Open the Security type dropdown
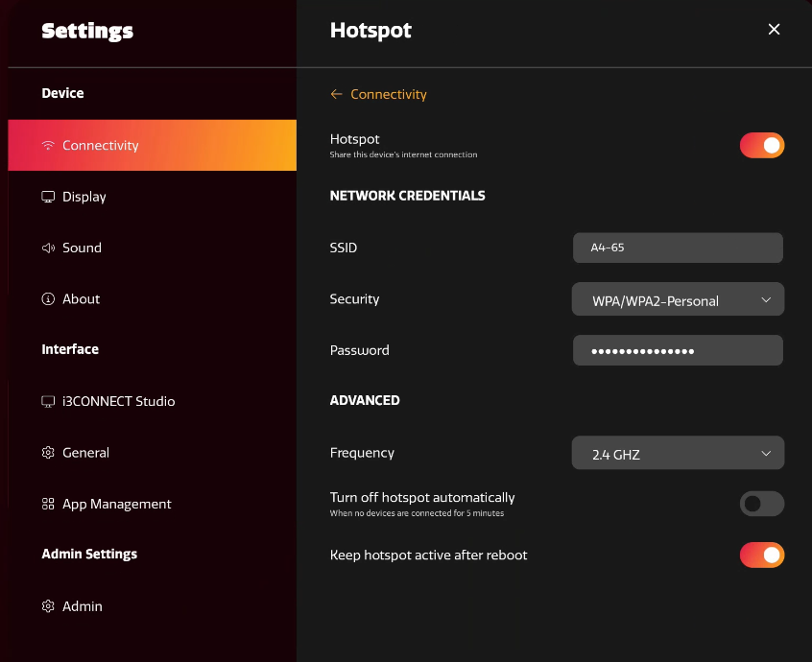Image resolution: width=812 pixels, height=662 pixels. pos(678,299)
